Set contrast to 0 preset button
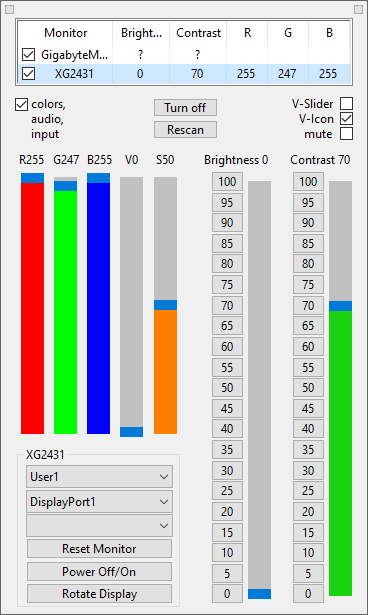The image size is (368, 615). [x=308, y=593]
